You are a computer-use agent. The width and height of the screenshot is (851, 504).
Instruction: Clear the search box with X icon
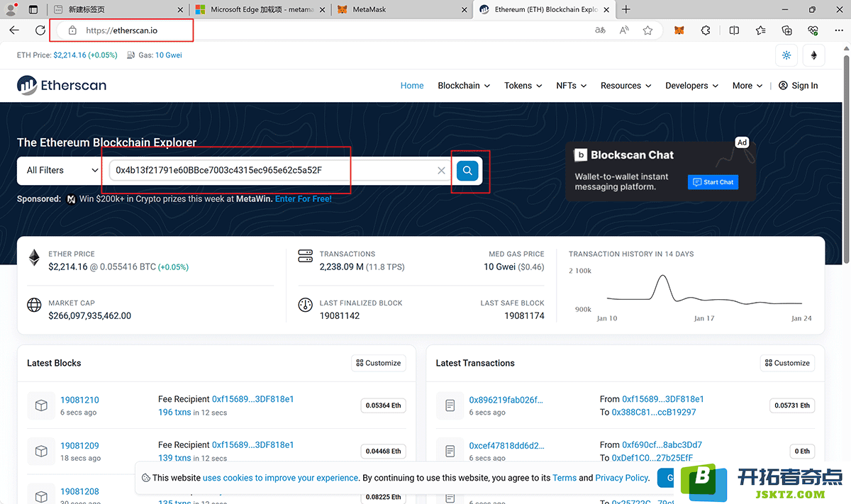point(441,171)
